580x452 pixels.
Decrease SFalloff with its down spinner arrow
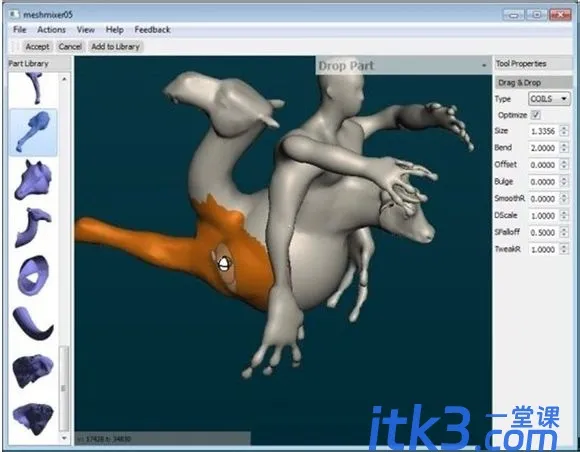(x=564, y=236)
